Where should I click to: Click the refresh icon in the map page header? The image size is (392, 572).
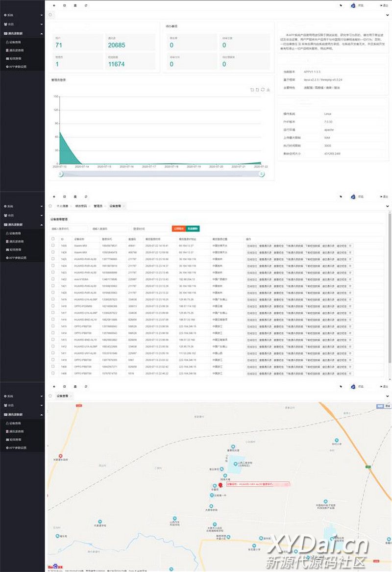click(86, 386)
